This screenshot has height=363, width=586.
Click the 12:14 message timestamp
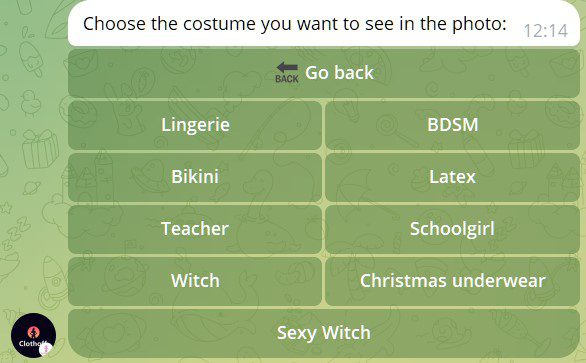click(545, 31)
